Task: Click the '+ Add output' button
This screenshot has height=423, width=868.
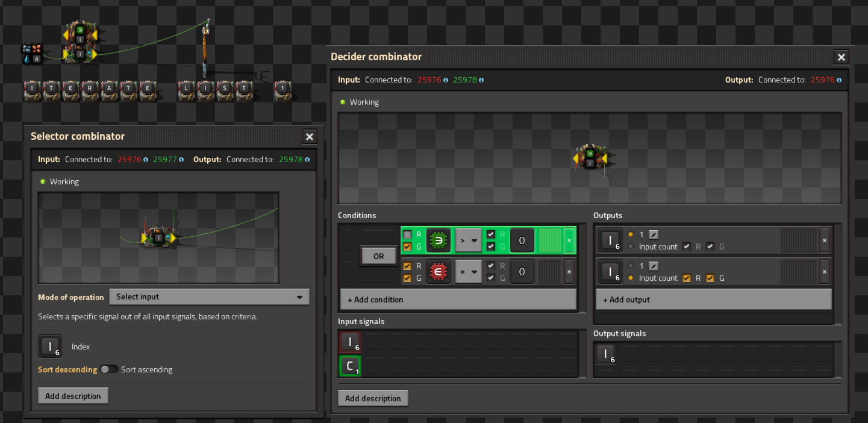Action: pyautogui.click(x=713, y=299)
